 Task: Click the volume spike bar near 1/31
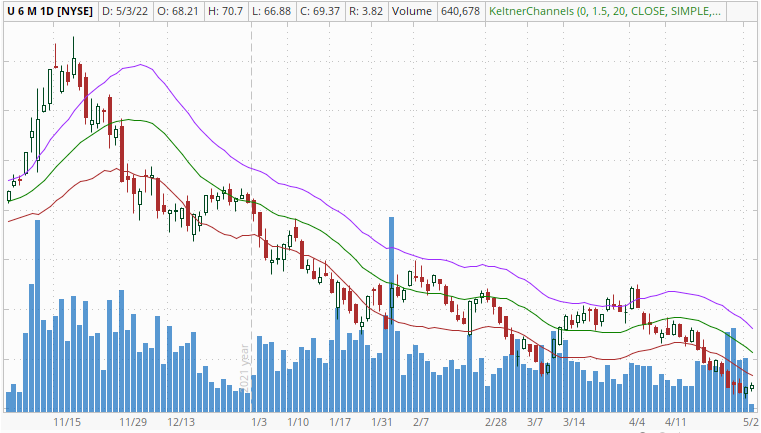392,315
